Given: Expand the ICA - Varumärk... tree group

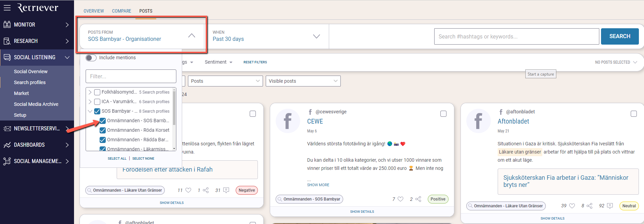Looking at the screenshot, I should [90, 102].
